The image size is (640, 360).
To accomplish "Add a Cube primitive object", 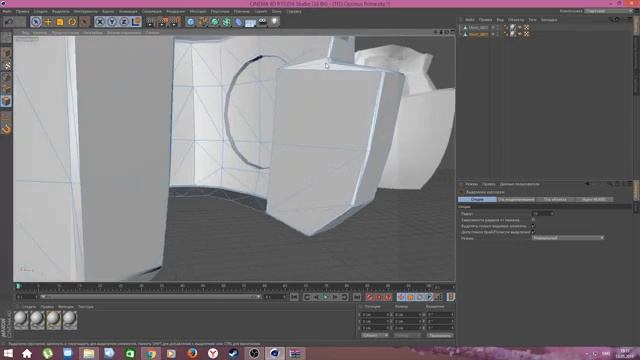I will 191,22.
